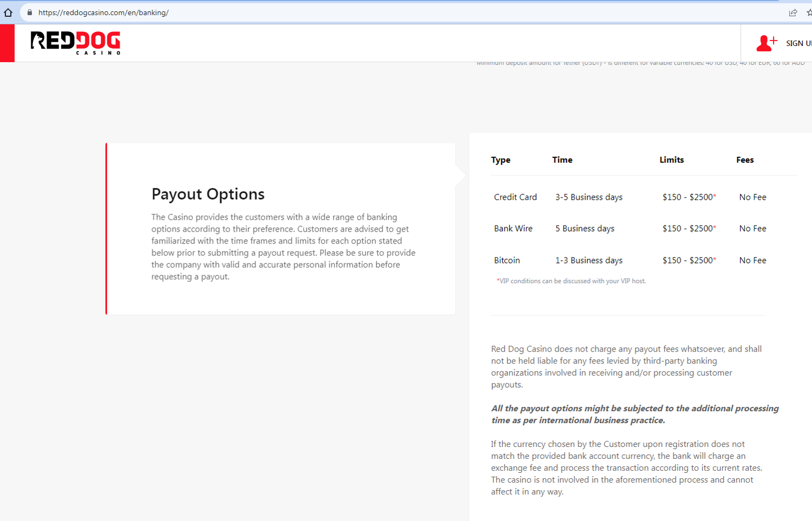The width and height of the screenshot is (812, 521).
Task: Click the bold italic additional processing notice
Action: [x=634, y=414]
